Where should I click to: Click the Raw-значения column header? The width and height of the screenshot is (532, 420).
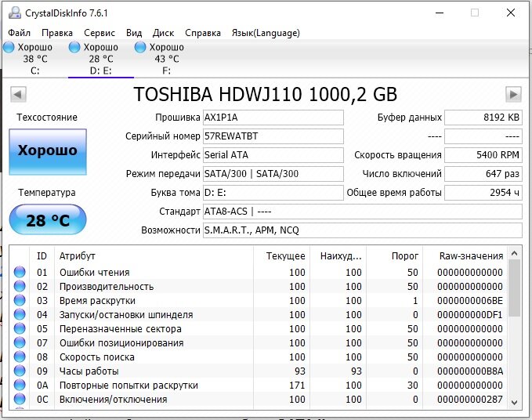coord(465,255)
